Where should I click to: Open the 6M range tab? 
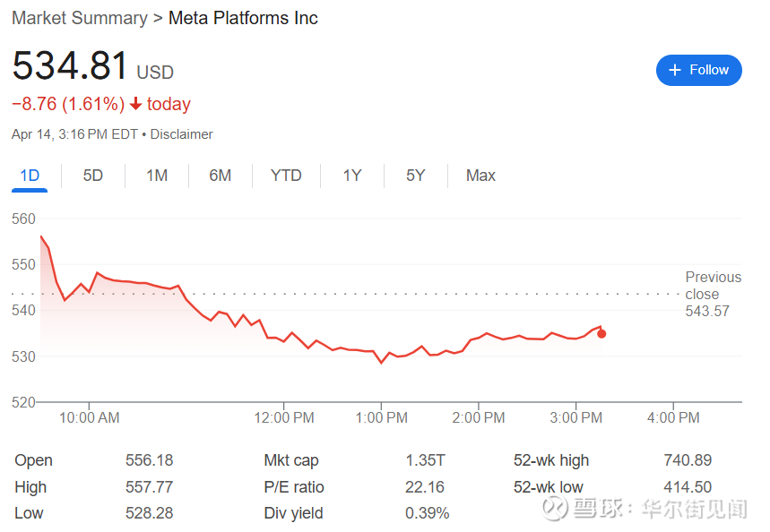click(x=221, y=176)
